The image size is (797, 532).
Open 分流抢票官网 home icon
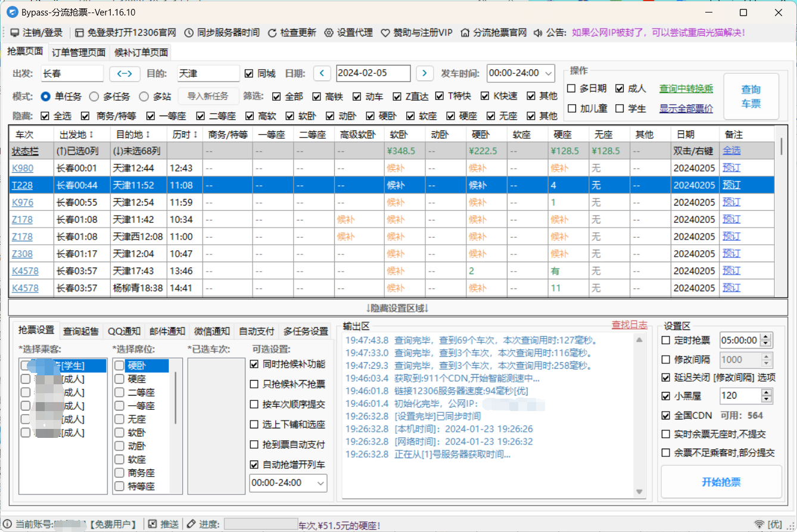(x=465, y=33)
